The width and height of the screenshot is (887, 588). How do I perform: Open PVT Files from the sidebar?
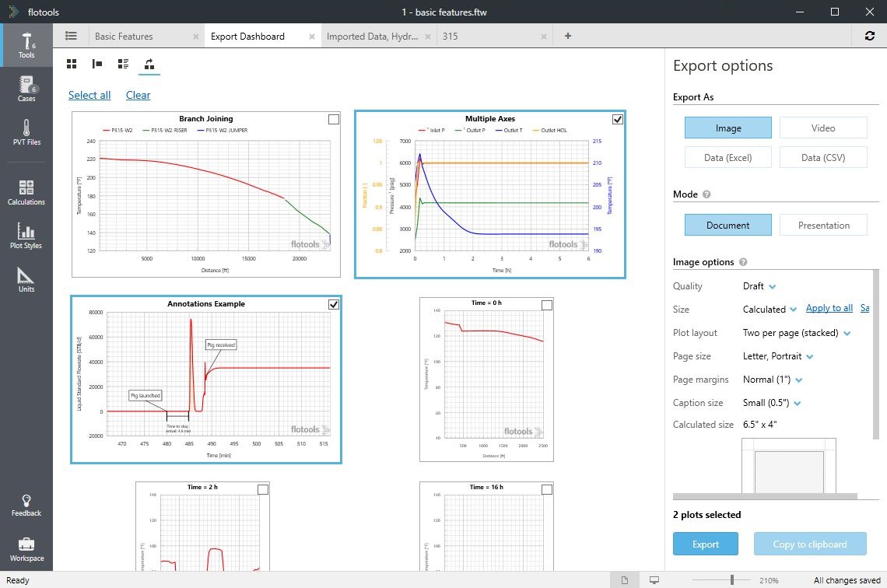pos(26,132)
